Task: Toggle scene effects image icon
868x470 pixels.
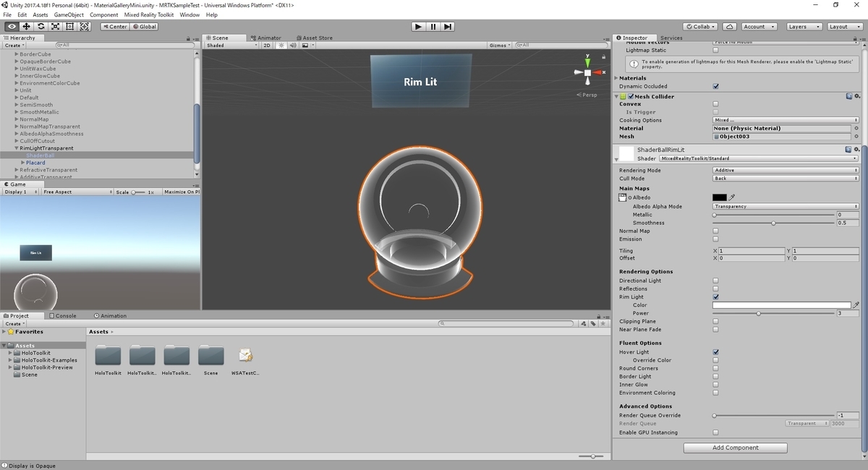Action: pos(305,46)
